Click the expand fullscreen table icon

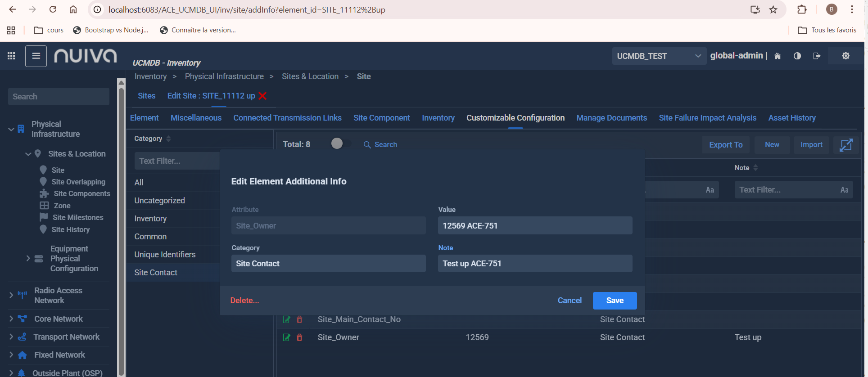pos(846,145)
